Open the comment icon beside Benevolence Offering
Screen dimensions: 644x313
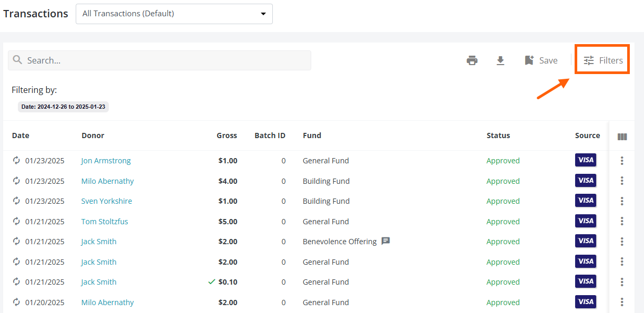[385, 241]
